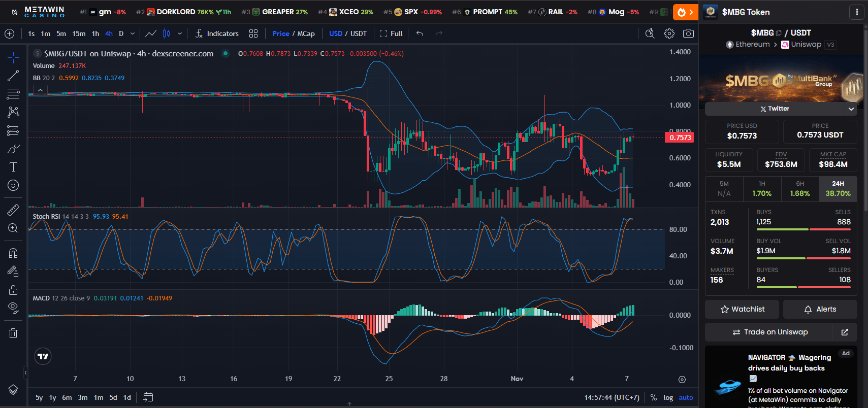Expand the Twitter social links dropdown
This screenshot has width=868, height=408.
pos(851,109)
